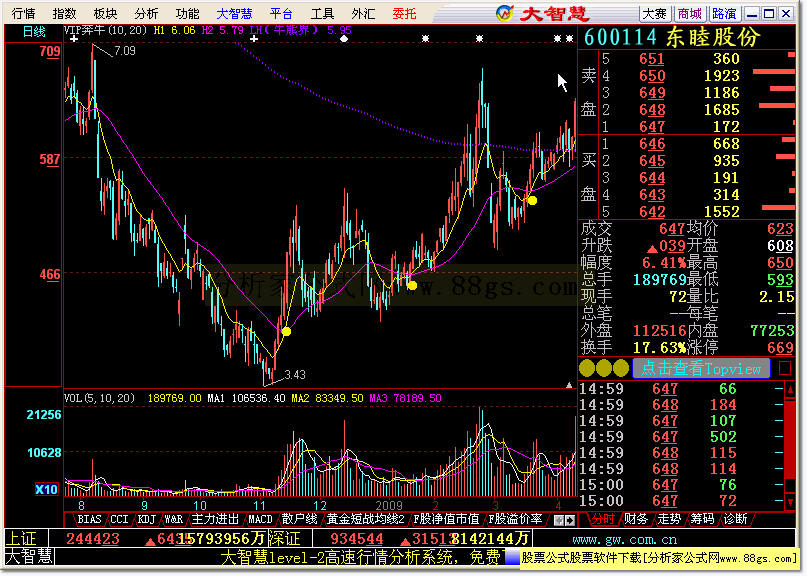
Task: Select the 散户线 indicator tab
Action: tap(300, 519)
